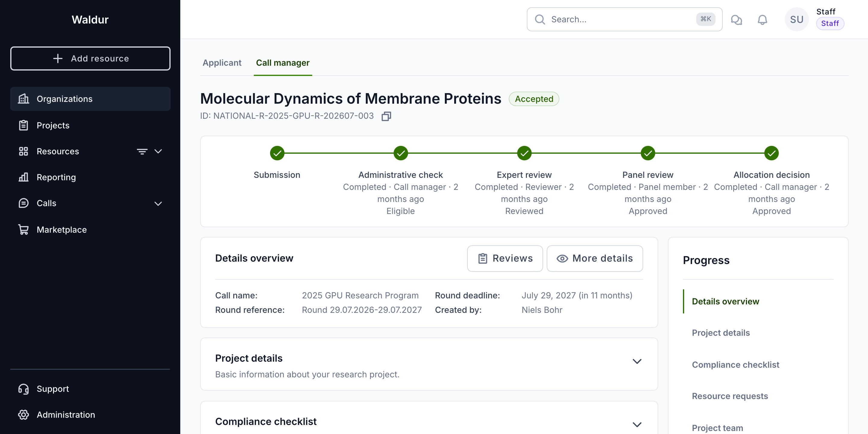Click the Resources grid icon
The image size is (868, 434).
(x=23, y=151)
